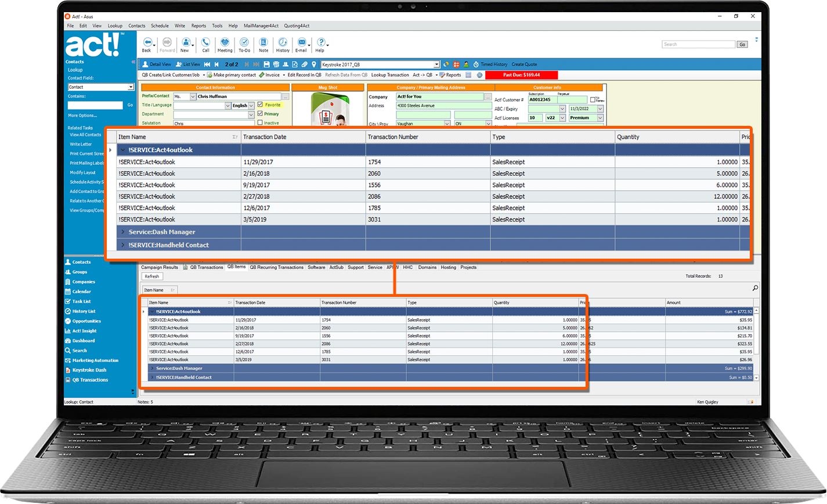Open Keystroke Dash in navigation
Viewport: 827px width, 504px height.
(x=86, y=370)
